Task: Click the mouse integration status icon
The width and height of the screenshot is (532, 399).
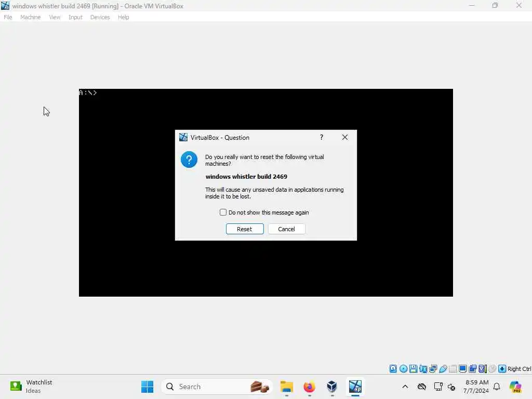Action: [x=493, y=369]
